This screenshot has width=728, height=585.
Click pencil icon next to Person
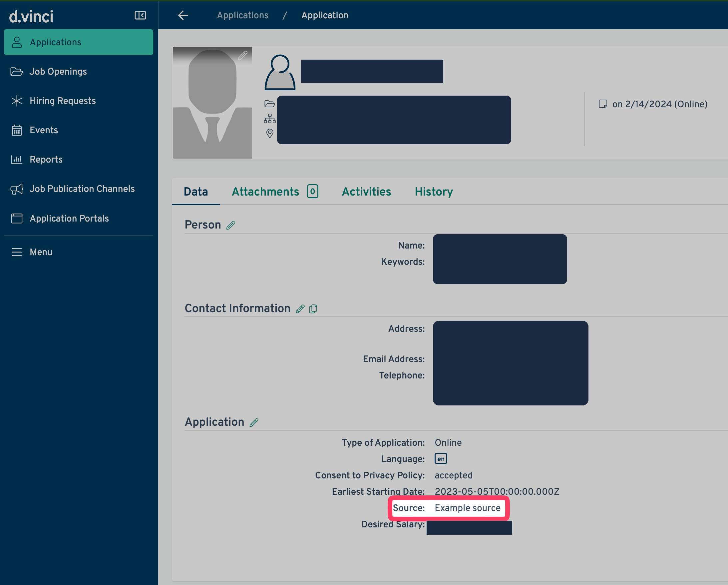(231, 225)
